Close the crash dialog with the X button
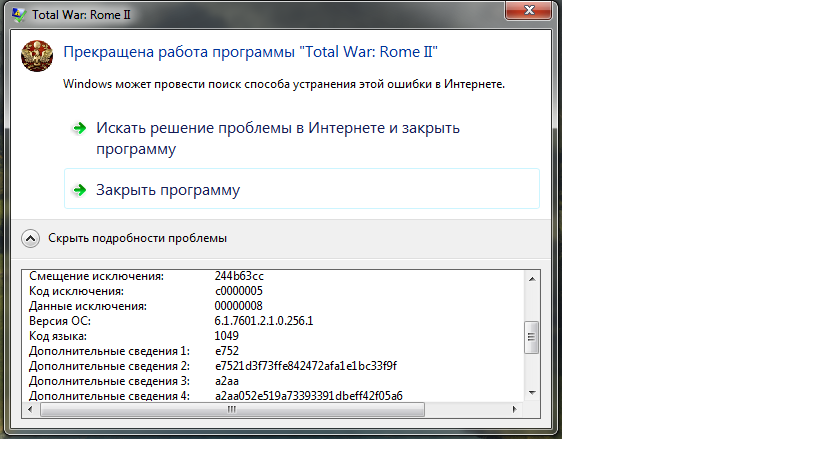 point(529,10)
